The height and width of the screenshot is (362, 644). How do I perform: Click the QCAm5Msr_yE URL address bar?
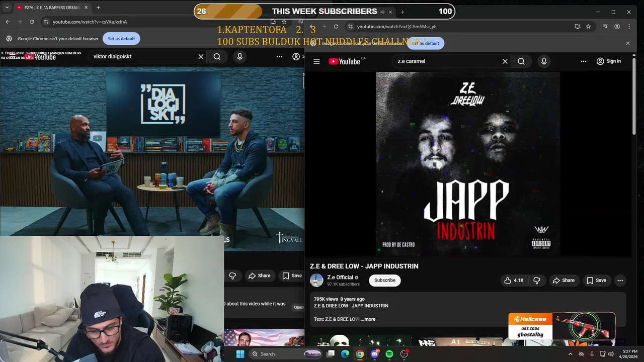[396, 27]
